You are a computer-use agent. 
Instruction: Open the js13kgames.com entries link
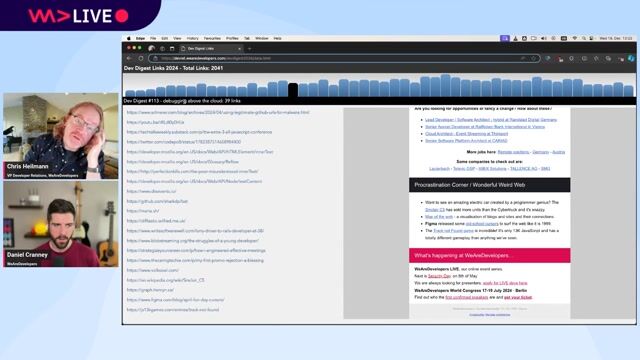pos(173,310)
